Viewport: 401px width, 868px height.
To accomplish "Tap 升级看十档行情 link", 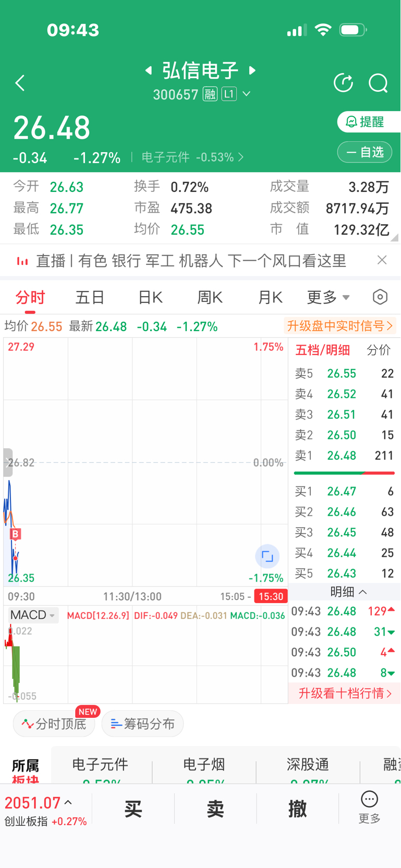I will 345,693.
